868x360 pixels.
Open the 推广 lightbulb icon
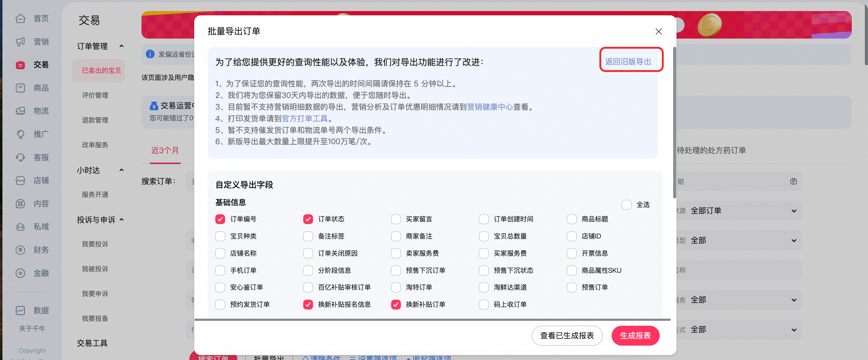click(x=20, y=134)
